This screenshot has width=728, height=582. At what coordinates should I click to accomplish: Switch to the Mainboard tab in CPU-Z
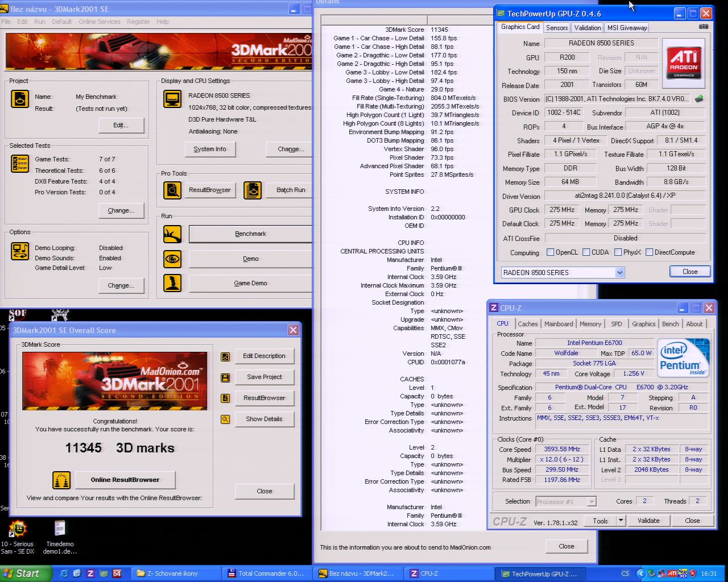tap(559, 324)
